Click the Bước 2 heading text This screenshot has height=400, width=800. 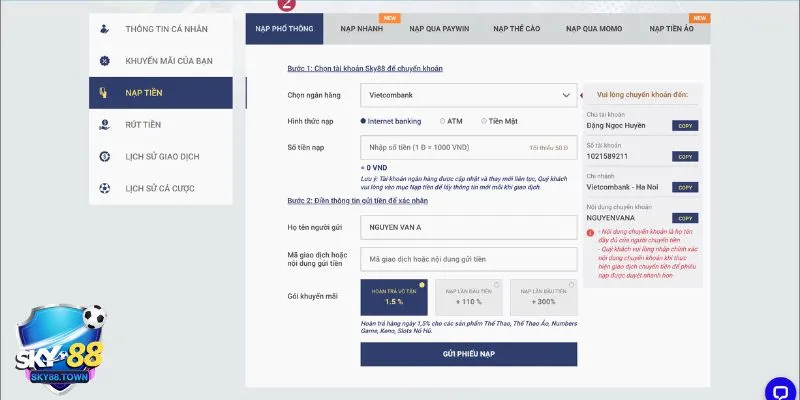tap(358, 201)
